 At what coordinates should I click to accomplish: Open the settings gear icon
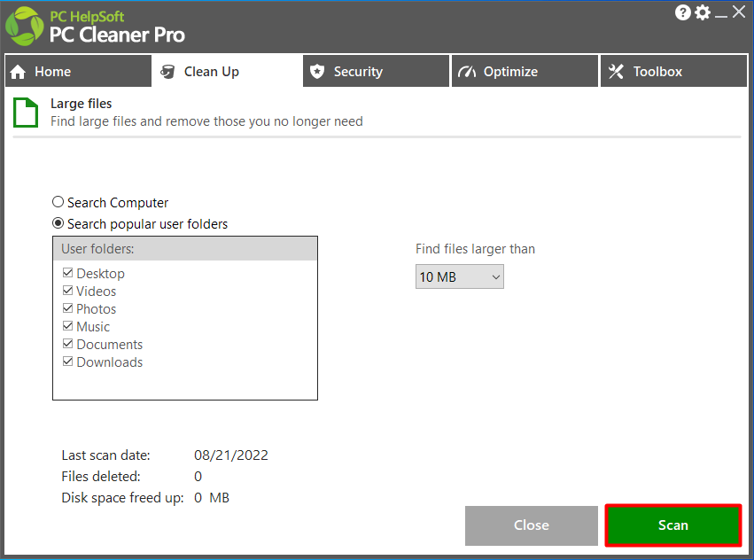coord(703,12)
